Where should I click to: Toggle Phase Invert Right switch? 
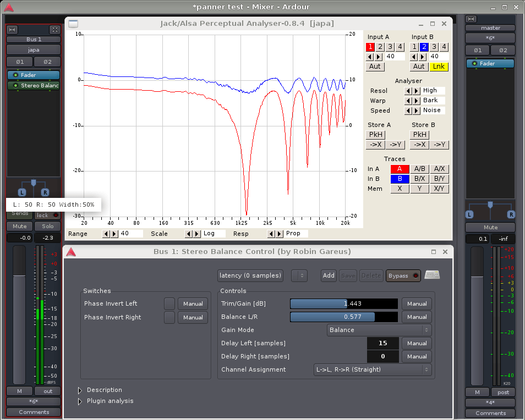pyautogui.click(x=169, y=317)
